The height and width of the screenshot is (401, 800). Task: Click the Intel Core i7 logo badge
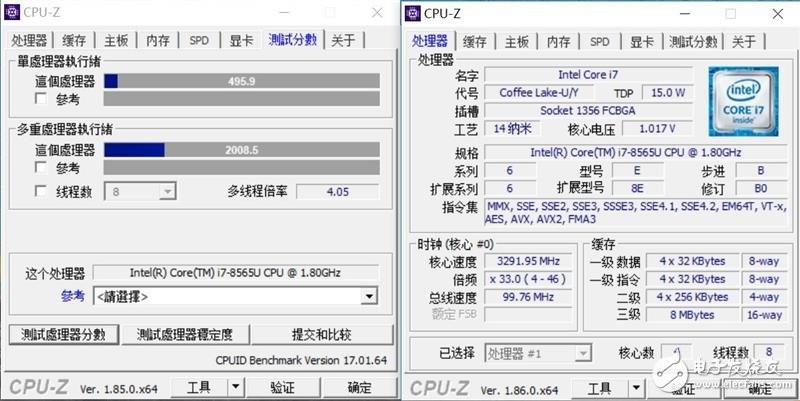[743, 101]
